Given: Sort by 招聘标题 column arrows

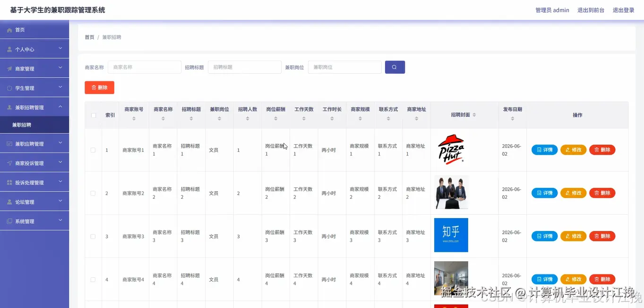Looking at the screenshot, I should point(191,119).
